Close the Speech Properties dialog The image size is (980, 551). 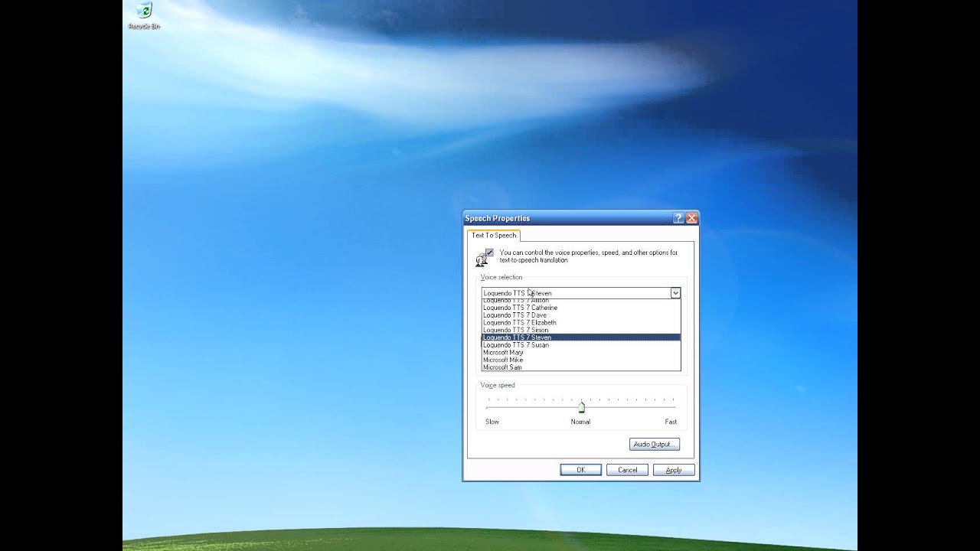tap(691, 218)
